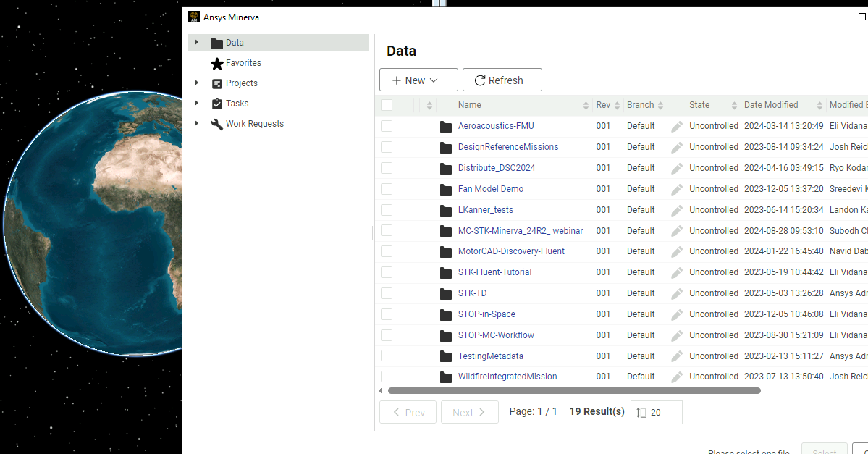The height and width of the screenshot is (454, 868).
Task: Click the Ansys Minerva title bar icon
Action: tap(193, 17)
